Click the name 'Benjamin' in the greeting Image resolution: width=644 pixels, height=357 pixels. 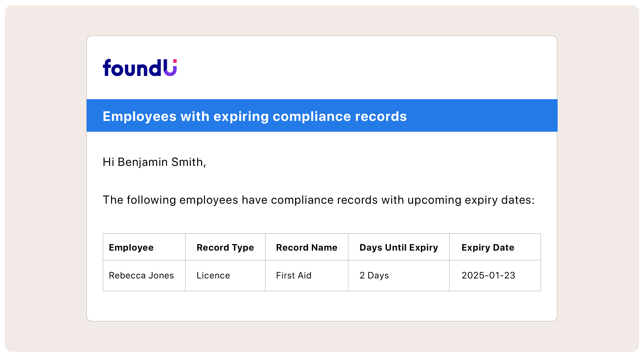click(142, 162)
